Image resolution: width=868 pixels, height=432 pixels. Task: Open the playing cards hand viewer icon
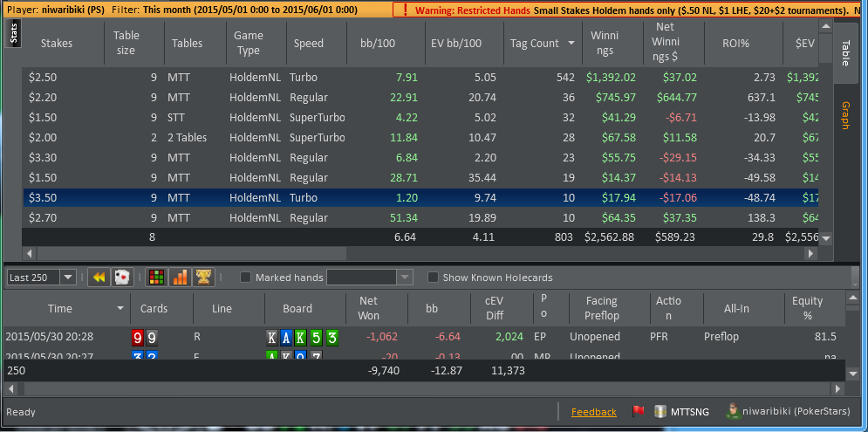pyautogui.click(x=122, y=278)
